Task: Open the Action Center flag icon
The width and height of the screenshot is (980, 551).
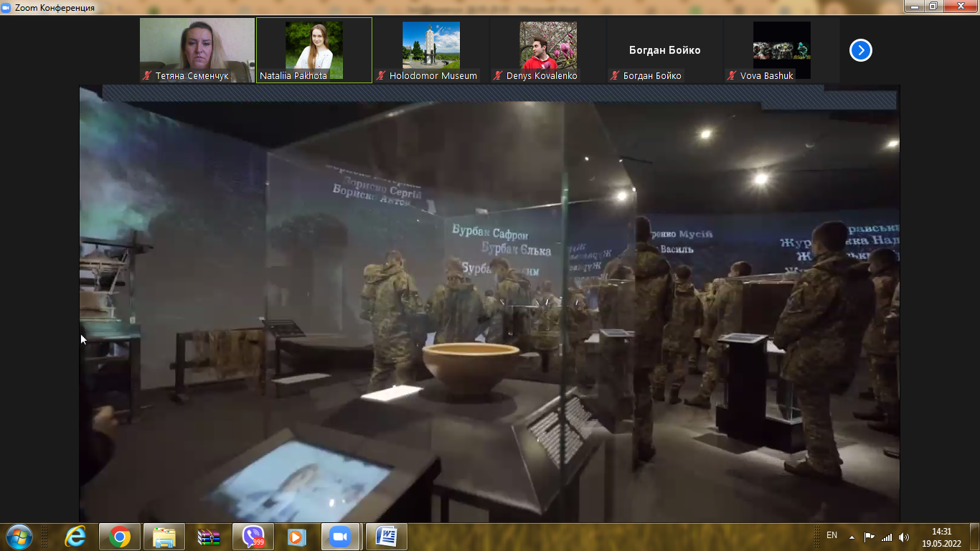Action: pyautogui.click(x=869, y=537)
